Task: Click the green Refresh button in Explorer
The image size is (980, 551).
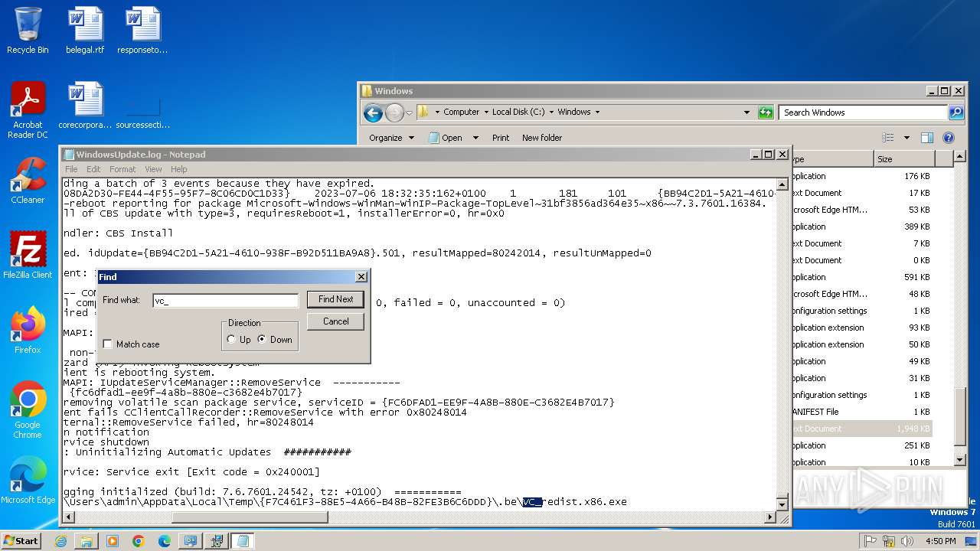Action: coord(766,112)
